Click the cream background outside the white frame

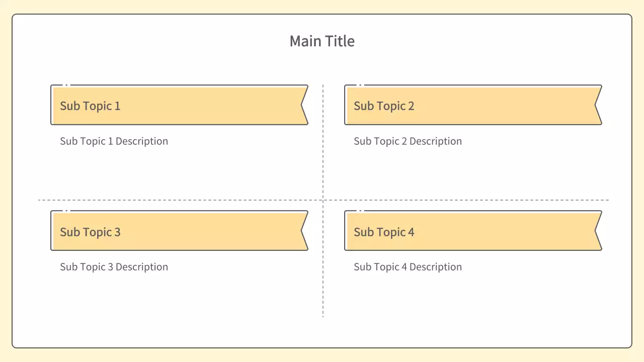6,181
